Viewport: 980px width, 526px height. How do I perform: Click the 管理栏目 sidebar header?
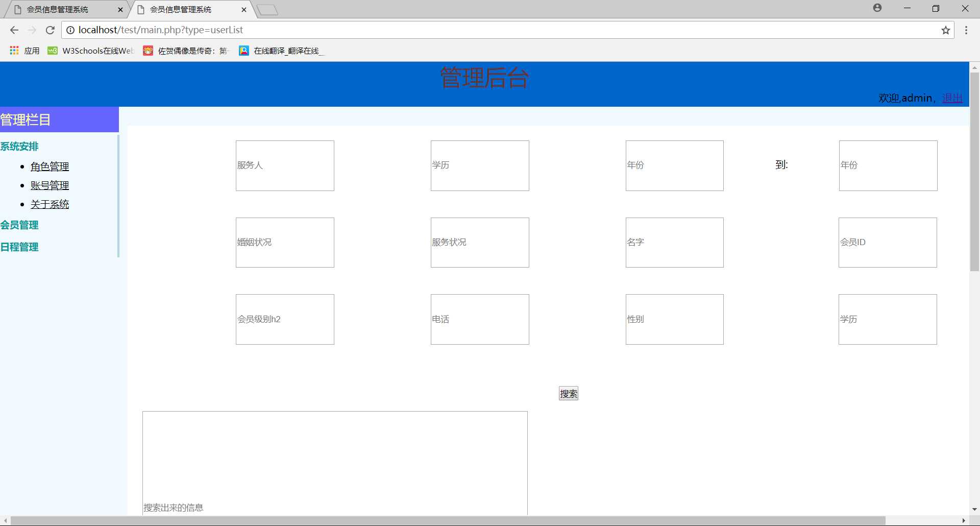click(x=59, y=119)
